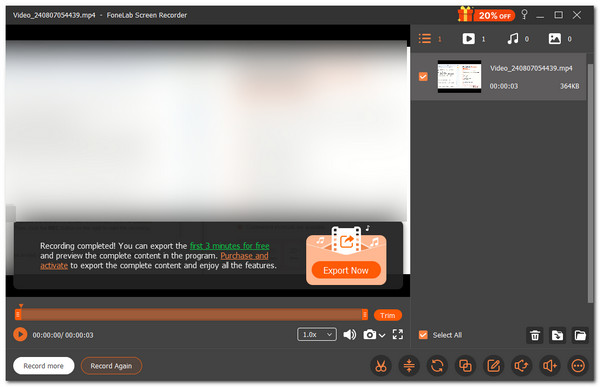The height and width of the screenshot is (387, 600).
Task: Open the sound extractor tool
Action: click(522, 366)
